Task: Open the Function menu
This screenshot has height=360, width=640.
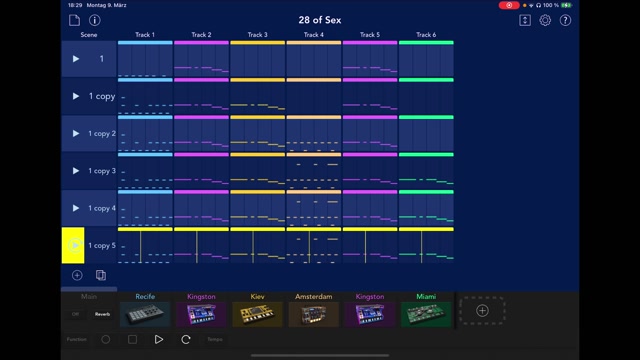Action: (x=77, y=340)
